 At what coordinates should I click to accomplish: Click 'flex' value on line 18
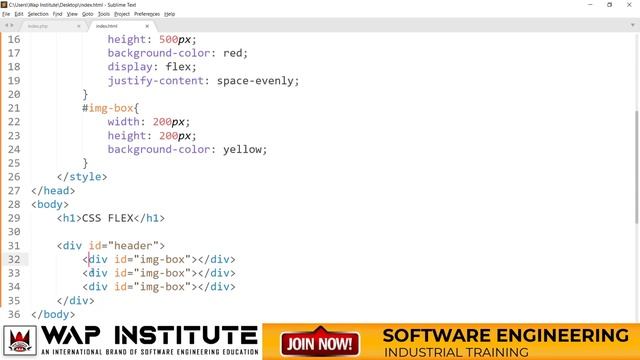178,67
